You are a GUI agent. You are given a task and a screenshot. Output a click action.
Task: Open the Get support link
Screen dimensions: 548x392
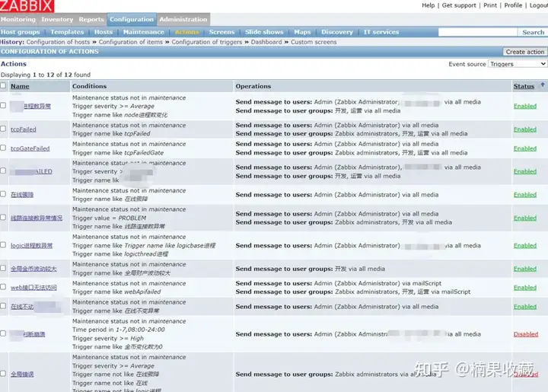coord(459,5)
